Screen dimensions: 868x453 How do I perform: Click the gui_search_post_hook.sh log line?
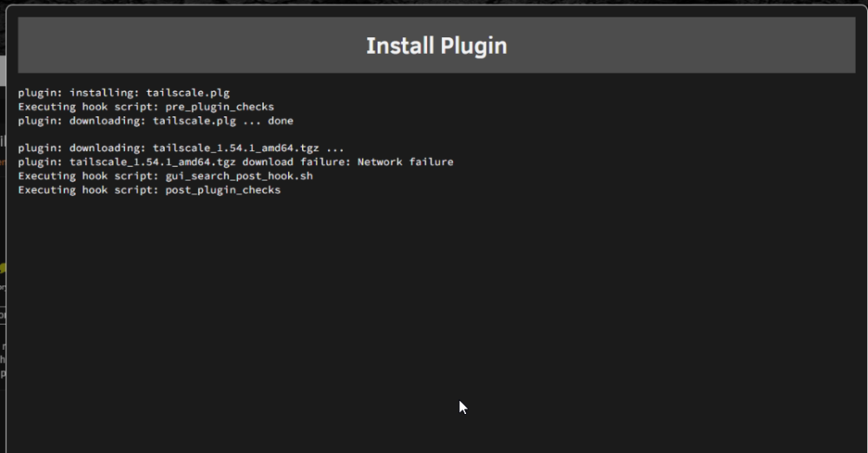(x=165, y=175)
